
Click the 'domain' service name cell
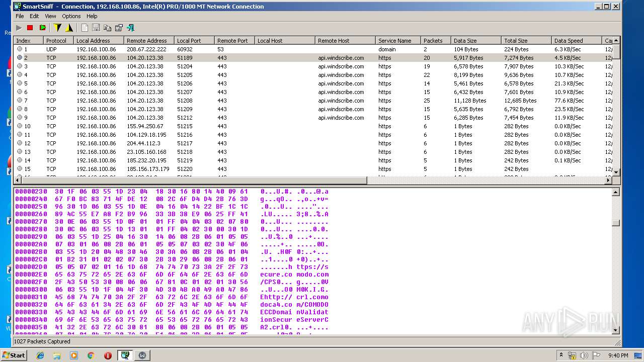pyautogui.click(x=387, y=49)
